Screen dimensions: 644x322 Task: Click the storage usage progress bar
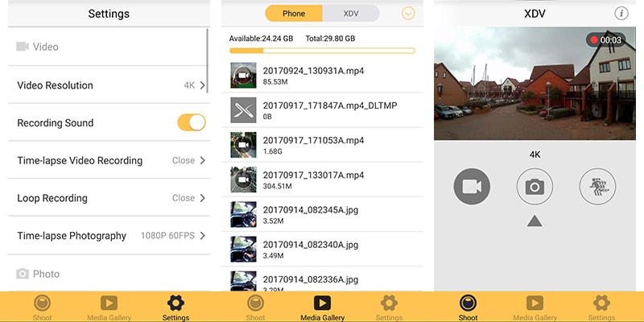point(322,51)
